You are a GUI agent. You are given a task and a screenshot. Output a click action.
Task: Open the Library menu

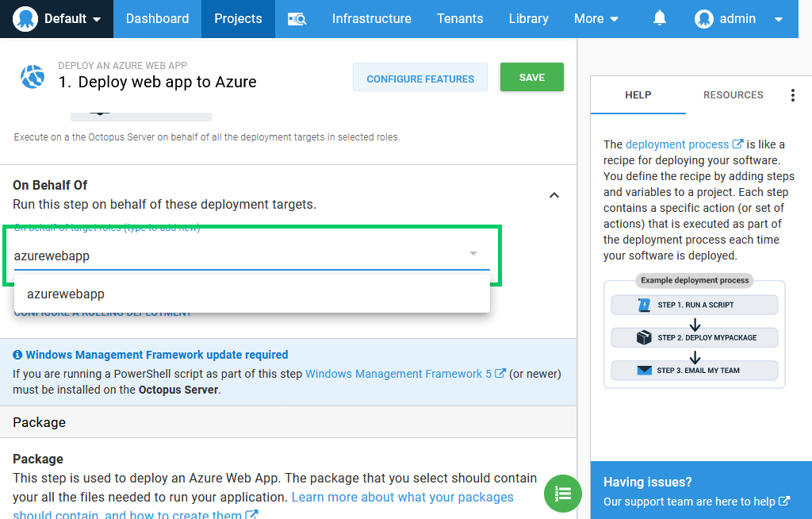coord(529,19)
